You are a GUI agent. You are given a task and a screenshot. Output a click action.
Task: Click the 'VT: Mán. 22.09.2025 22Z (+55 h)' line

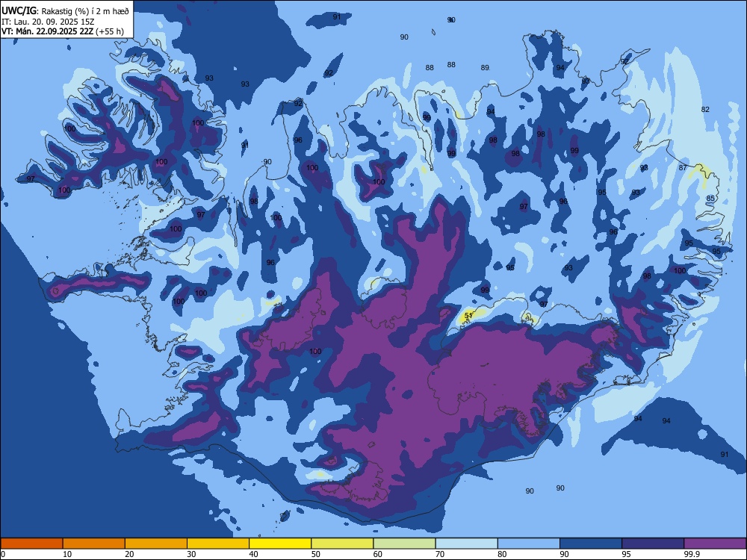[63, 31]
